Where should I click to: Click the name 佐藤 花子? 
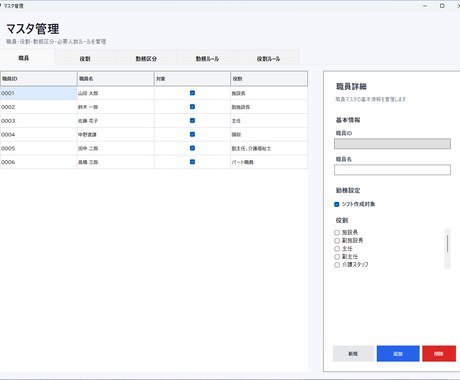point(88,121)
